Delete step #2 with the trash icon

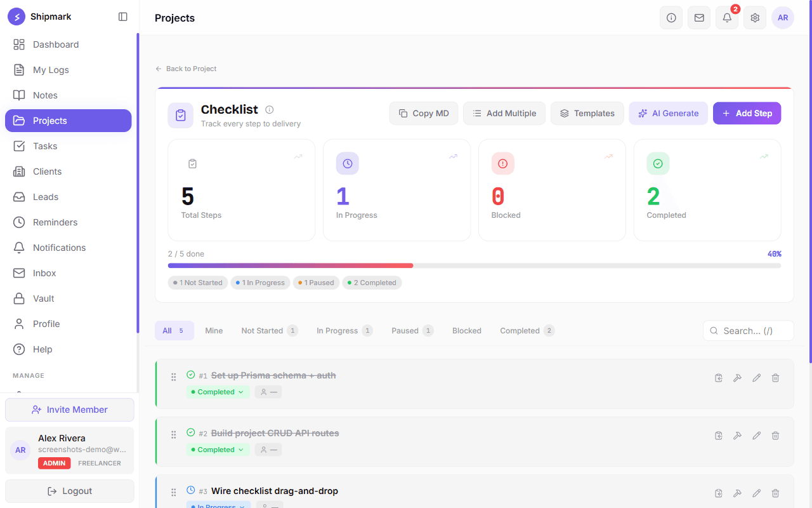click(x=775, y=436)
